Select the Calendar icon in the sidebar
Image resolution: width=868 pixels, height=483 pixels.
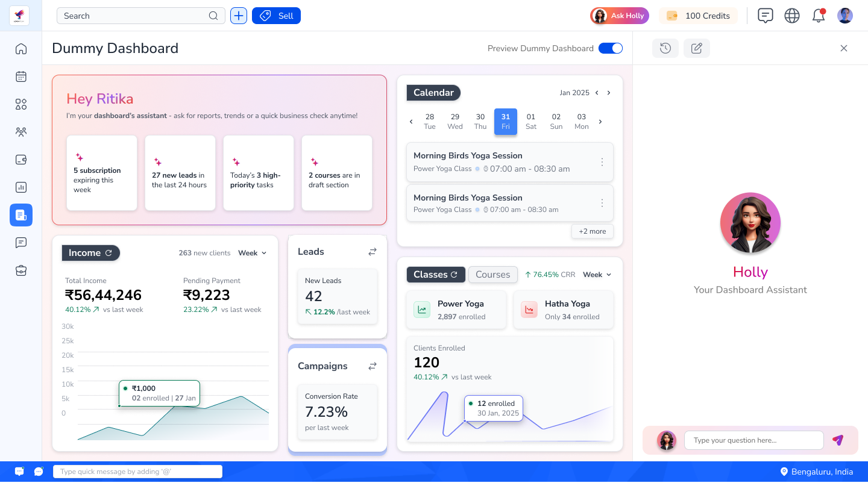click(21, 76)
